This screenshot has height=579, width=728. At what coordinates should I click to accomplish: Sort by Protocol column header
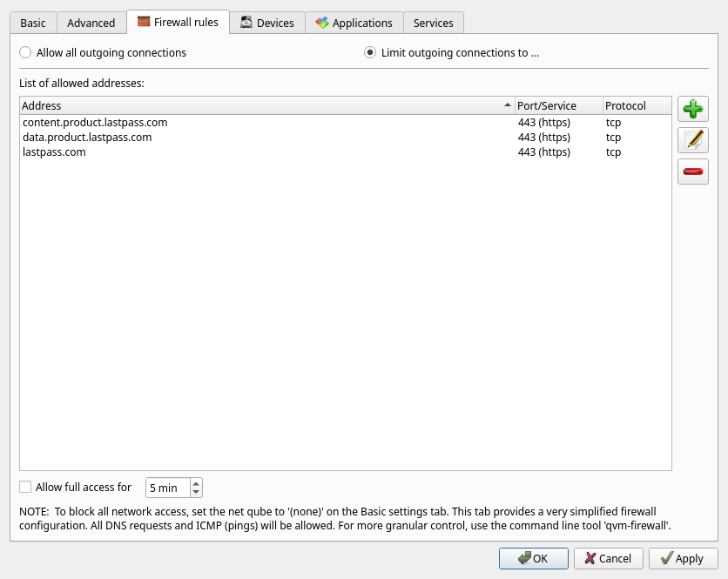click(x=637, y=106)
